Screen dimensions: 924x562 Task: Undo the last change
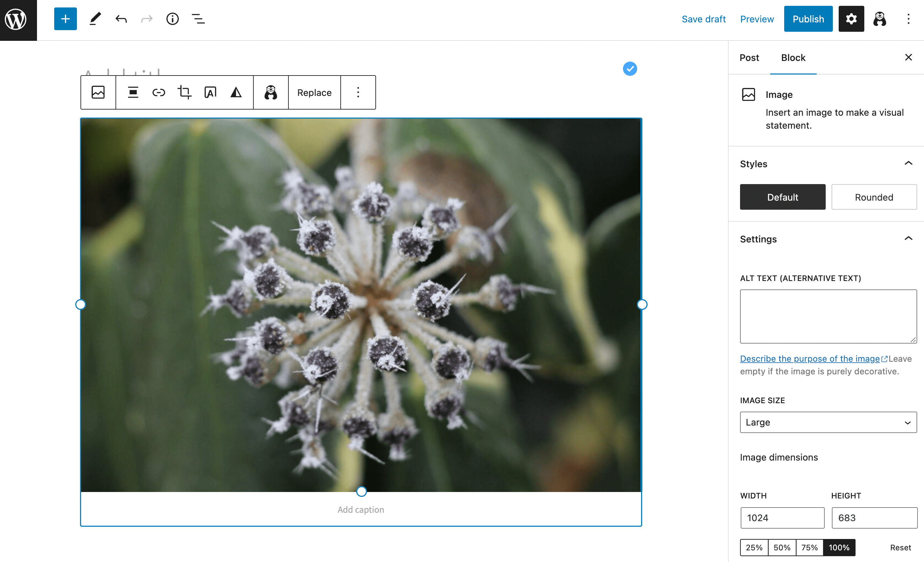click(121, 18)
